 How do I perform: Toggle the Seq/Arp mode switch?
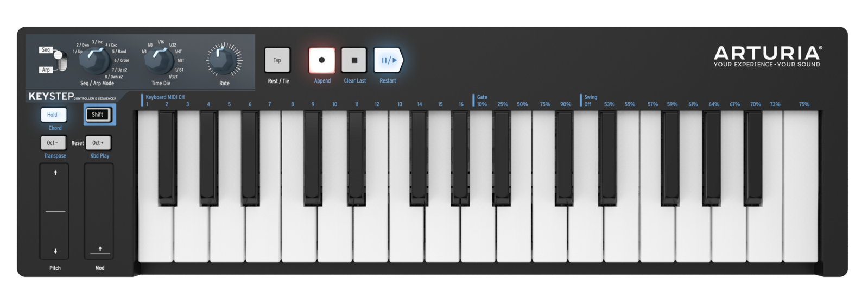pyautogui.click(x=60, y=60)
